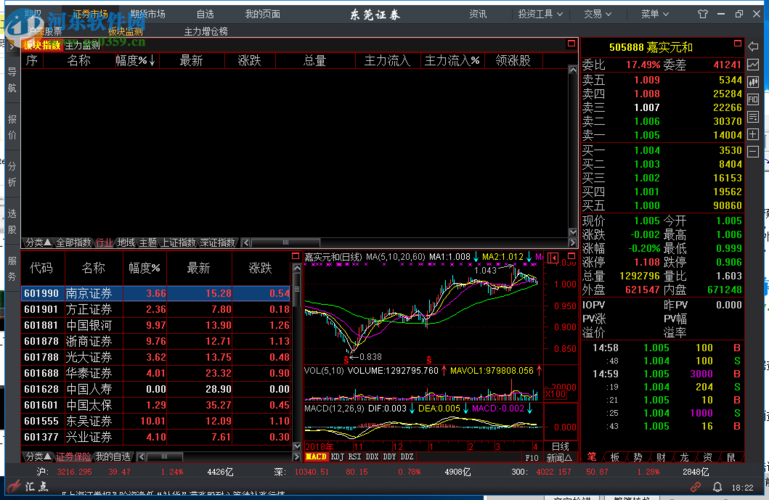Screen dimensions: 769x500
Task: Open the 投资工具 dropdown menu
Action: pos(540,14)
